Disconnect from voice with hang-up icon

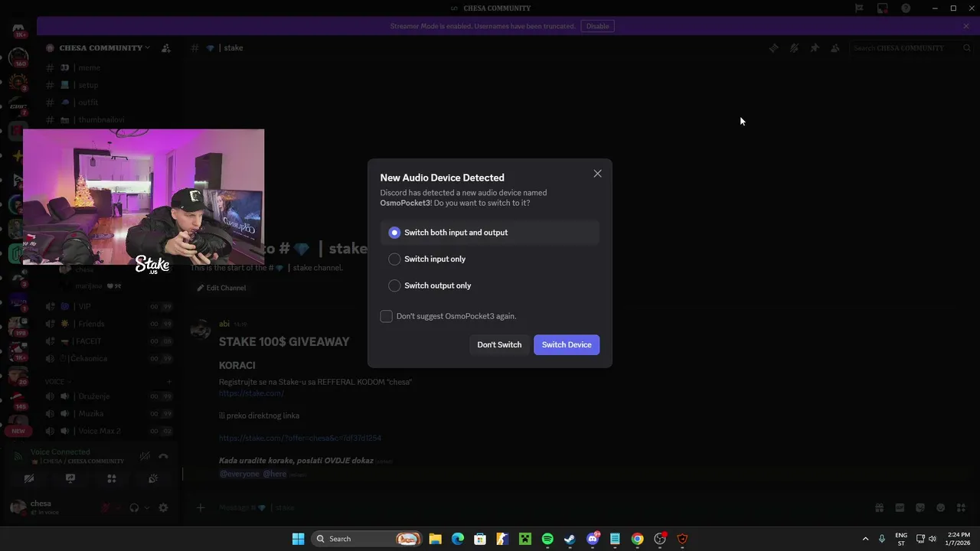163,457
